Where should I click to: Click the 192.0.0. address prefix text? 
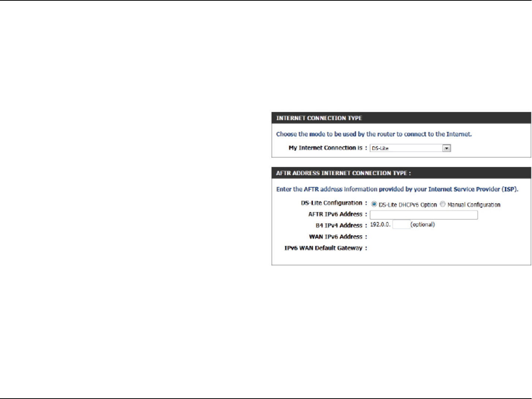(x=380, y=224)
